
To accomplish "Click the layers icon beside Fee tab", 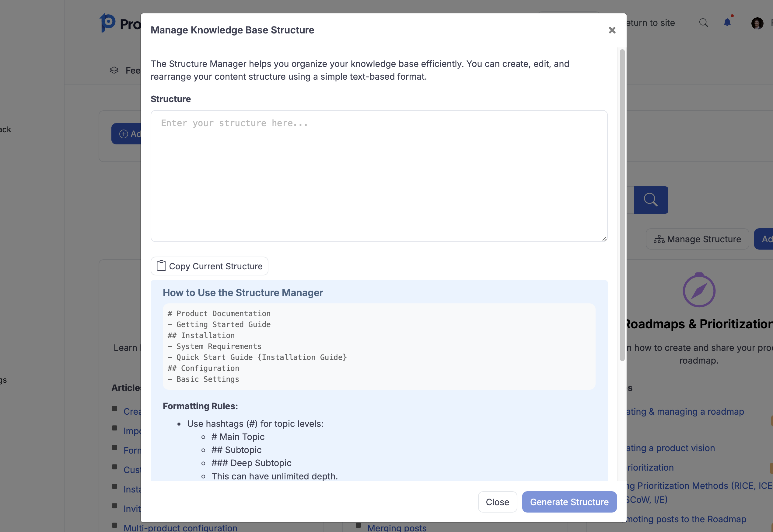I will coord(114,70).
